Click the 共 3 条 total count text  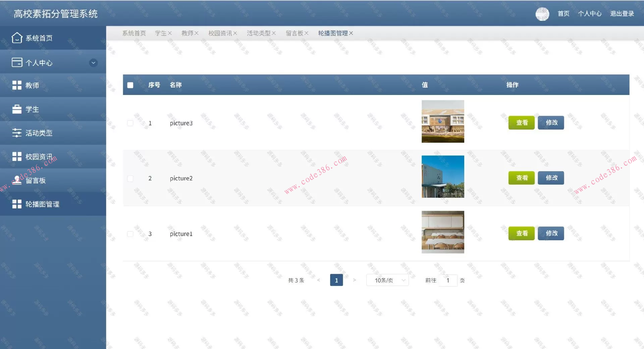click(x=296, y=280)
